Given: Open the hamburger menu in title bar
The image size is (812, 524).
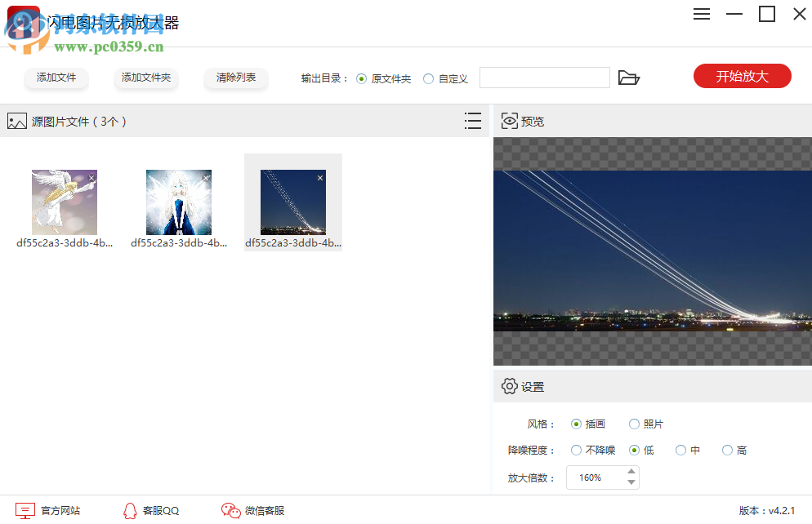Looking at the screenshot, I should 701,14.
